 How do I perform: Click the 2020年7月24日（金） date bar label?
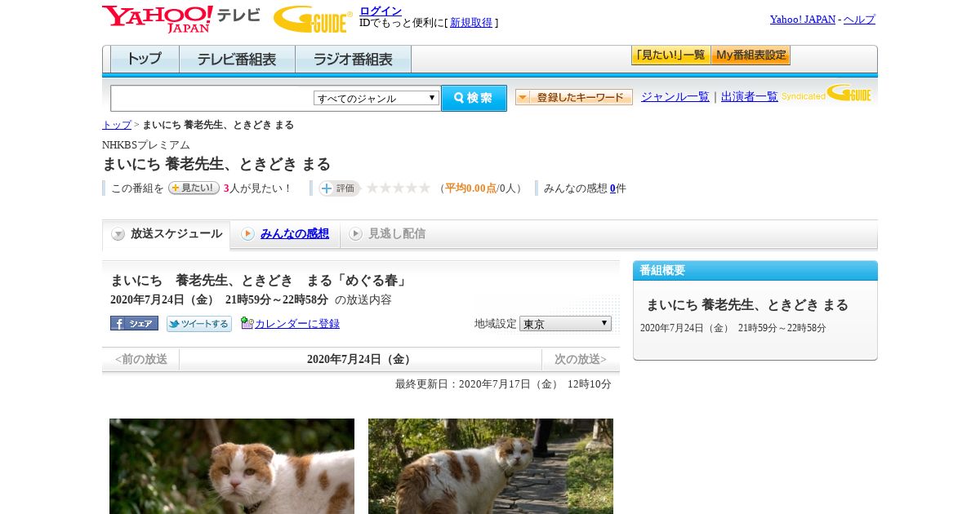tap(360, 359)
